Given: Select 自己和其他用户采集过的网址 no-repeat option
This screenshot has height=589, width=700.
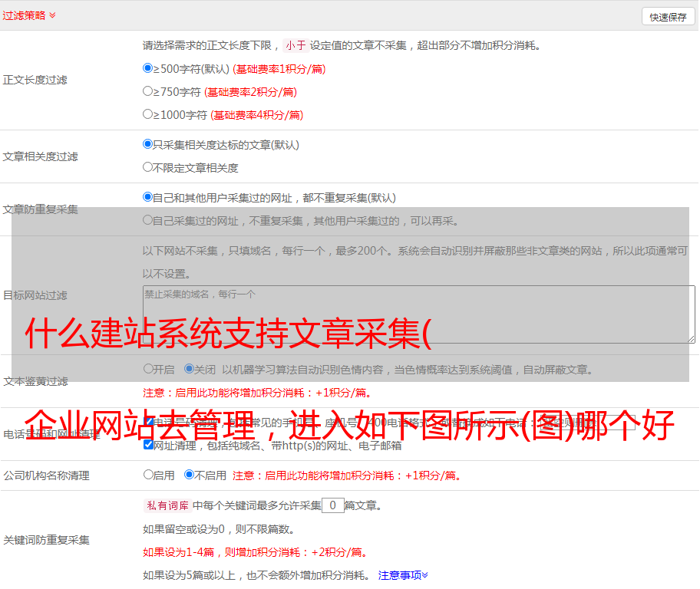Looking at the screenshot, I should [147, 197].
